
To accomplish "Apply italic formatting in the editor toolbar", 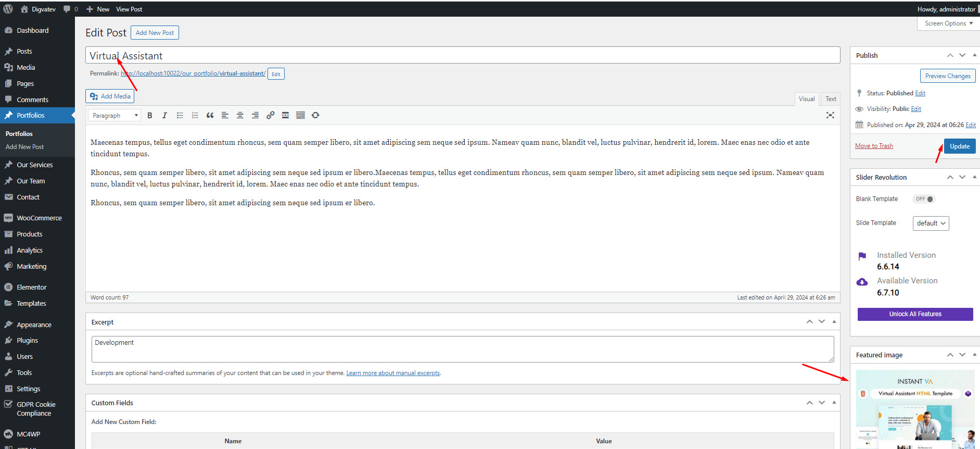I will coord(164,115).
